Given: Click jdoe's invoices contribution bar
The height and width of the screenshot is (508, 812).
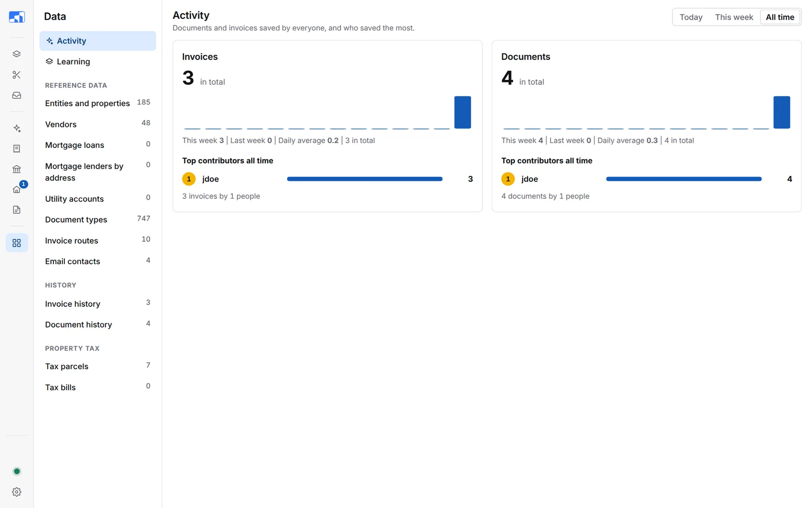Looking at the screenshot, I should [364, 179].
